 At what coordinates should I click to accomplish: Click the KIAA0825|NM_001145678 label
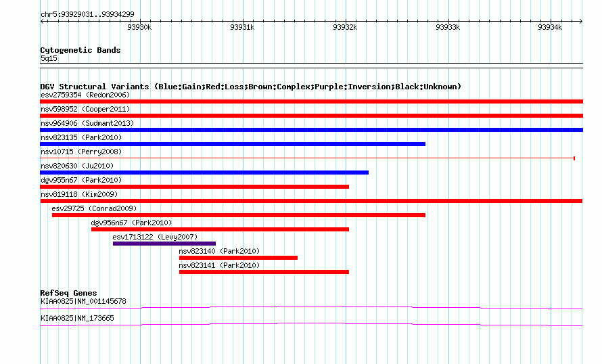tap(83, 301)
